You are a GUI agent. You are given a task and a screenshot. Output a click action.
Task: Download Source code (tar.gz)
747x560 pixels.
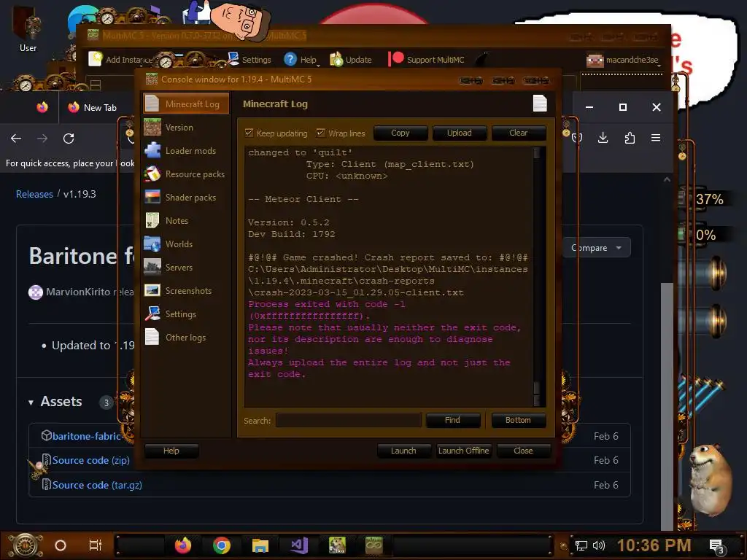(x=97, y=485)
